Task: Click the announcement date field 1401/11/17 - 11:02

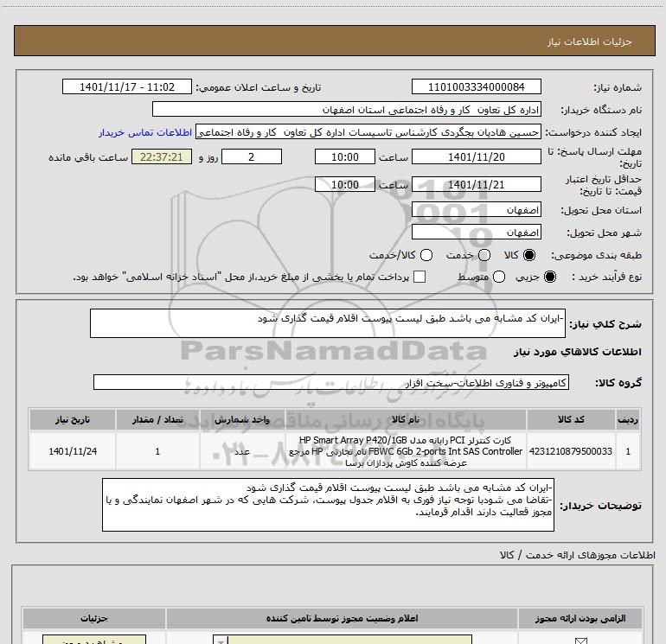Action: coord(127,86)
